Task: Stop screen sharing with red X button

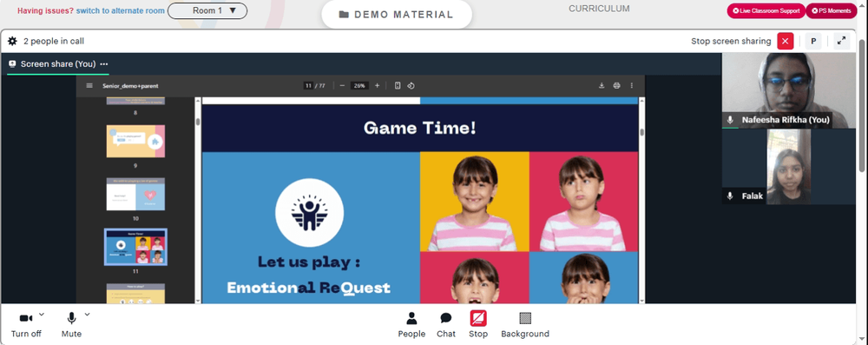Action: click(785, 41)
